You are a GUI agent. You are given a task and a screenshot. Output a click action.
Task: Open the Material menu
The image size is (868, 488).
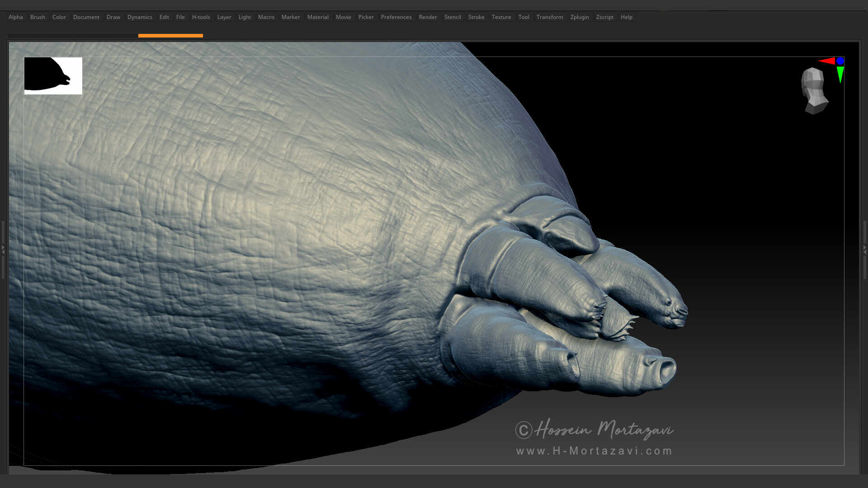tap(318, 17)
